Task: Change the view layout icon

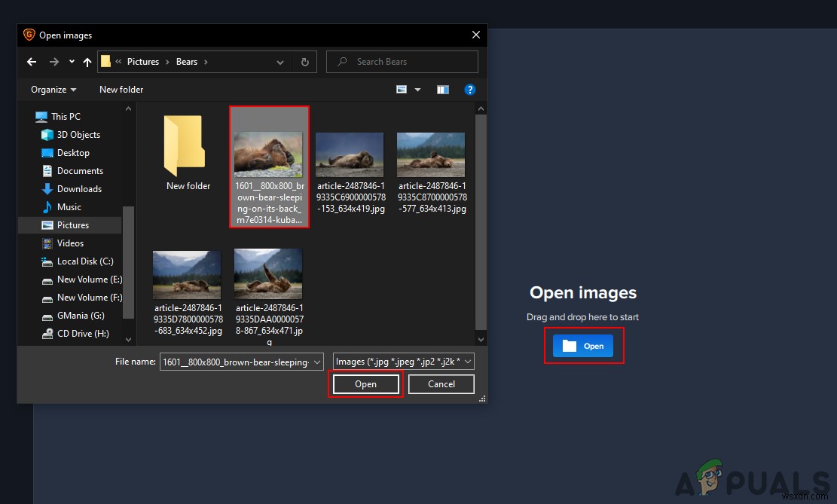Action: click(402, 90)
